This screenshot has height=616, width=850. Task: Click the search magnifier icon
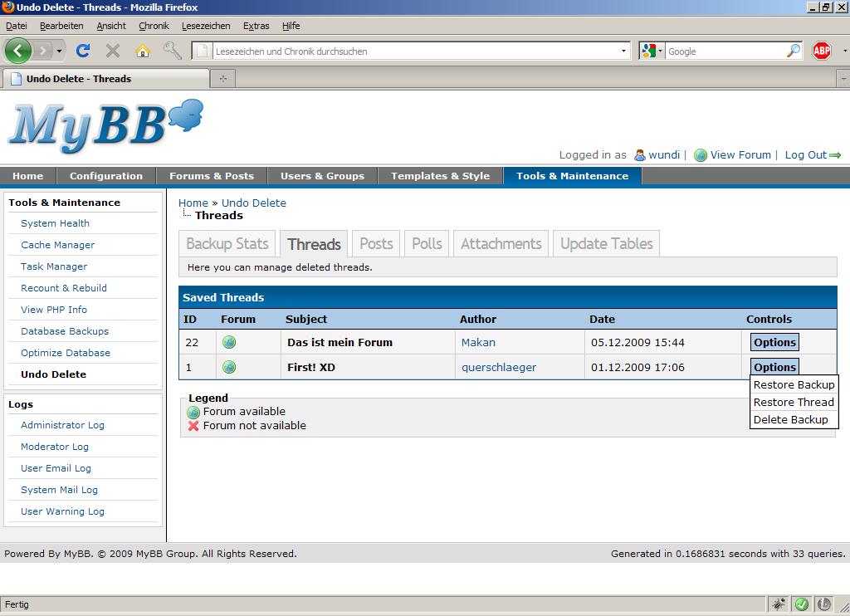click(793, 51)
